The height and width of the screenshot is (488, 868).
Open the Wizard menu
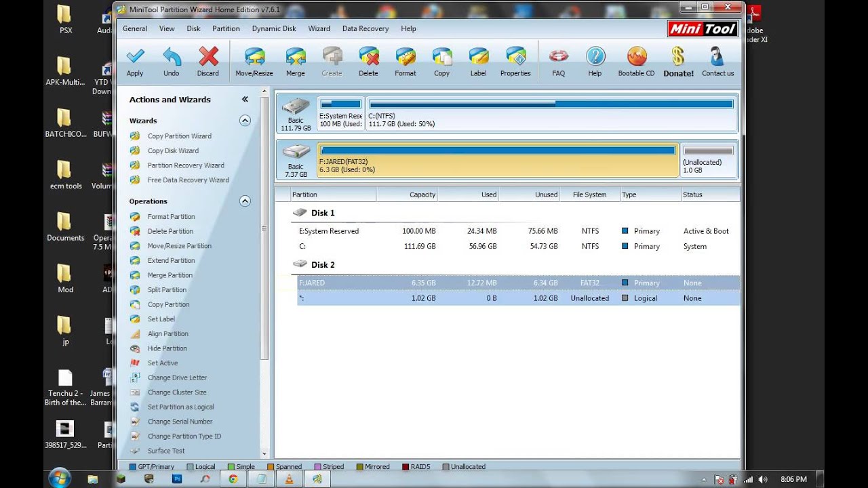pyautogui.click(x=319, y=28)
